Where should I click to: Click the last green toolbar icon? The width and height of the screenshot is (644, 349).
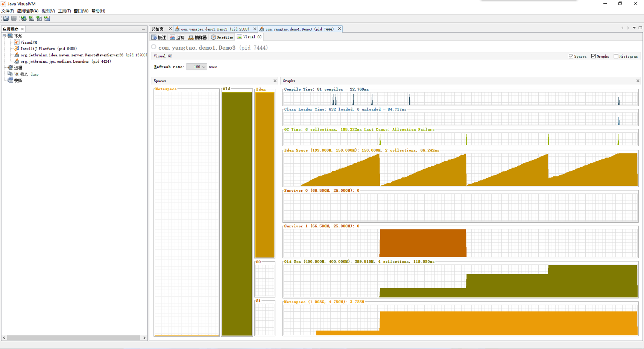(47, 18)
